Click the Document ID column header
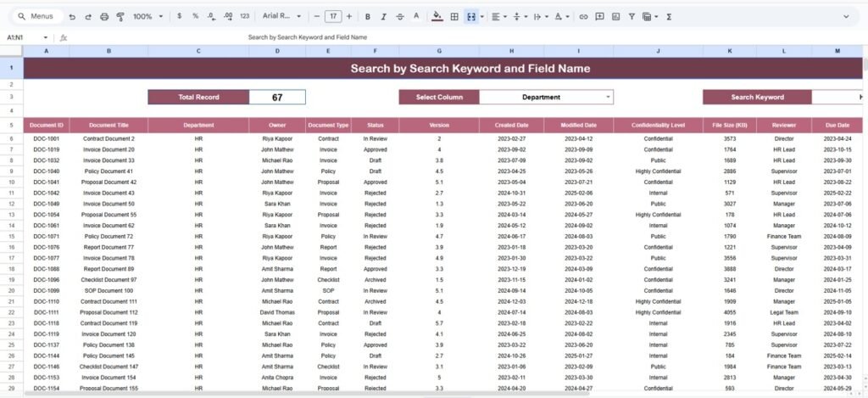 pos(47,126)
